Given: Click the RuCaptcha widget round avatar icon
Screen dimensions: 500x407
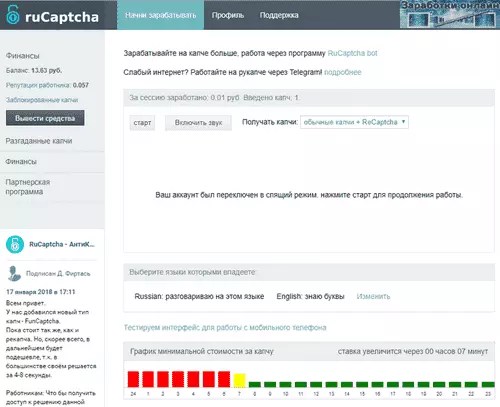Looking at the screenshot, I should coord(15,244).
